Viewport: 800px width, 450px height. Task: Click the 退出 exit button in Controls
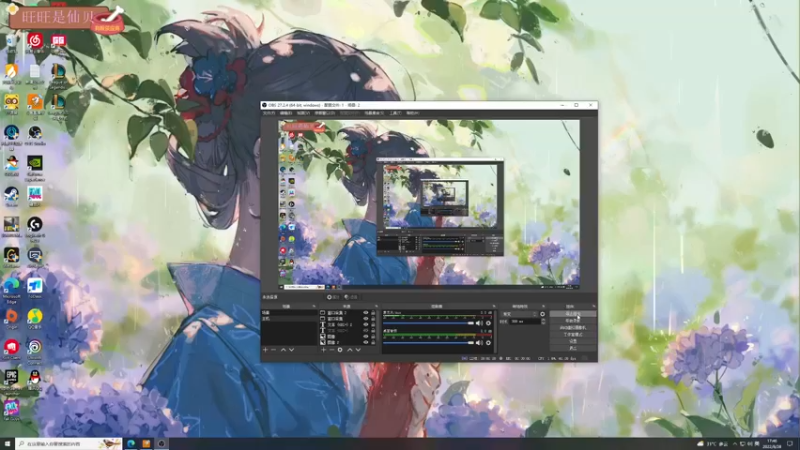pyautogui.click(x=573, y=348)
